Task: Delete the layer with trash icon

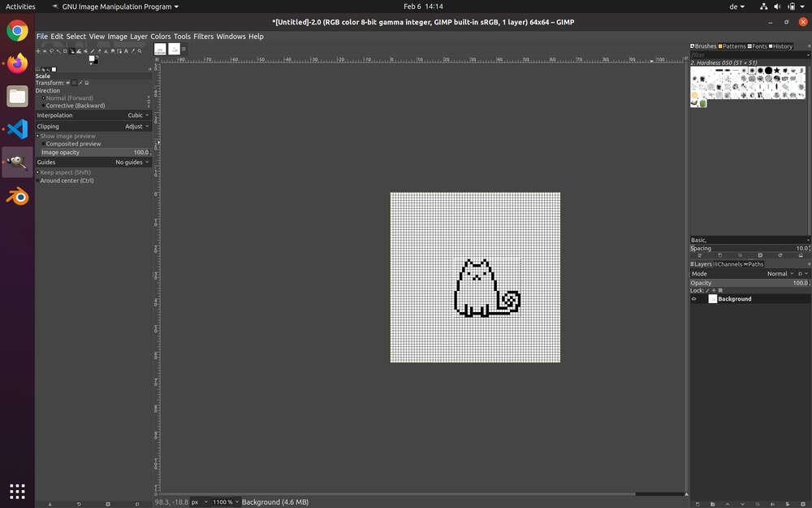Action: coord(803,504)
